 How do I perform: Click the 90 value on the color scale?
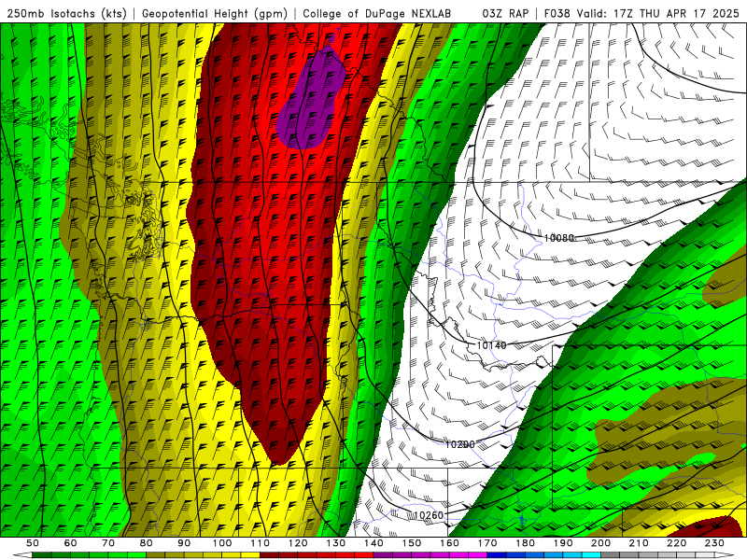tap(184, 543)
